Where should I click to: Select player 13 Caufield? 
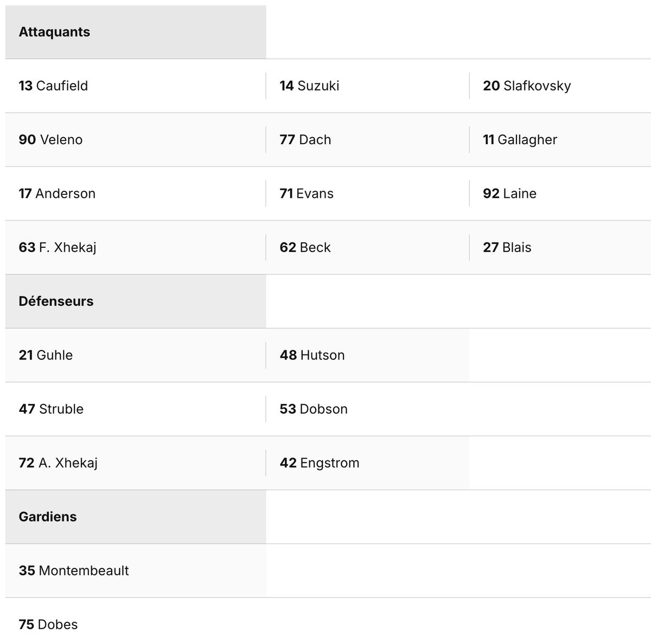(53, 86)
